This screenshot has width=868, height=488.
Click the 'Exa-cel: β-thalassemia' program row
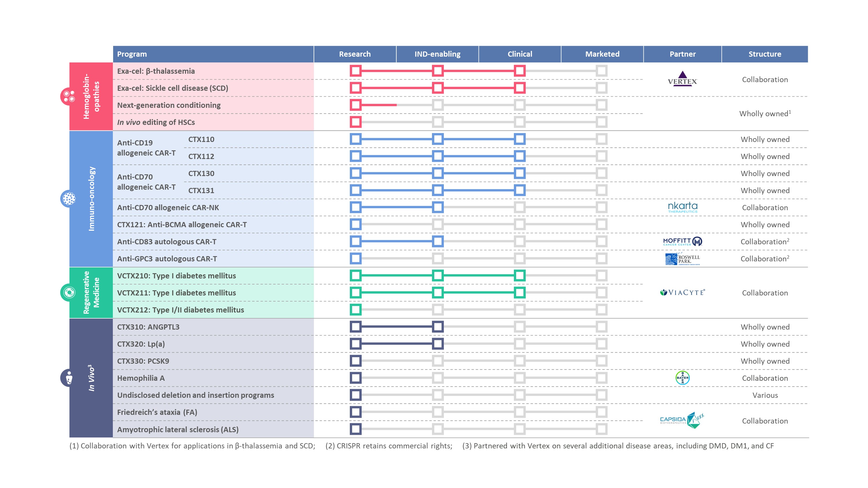pyautogui.click(x=213, y=71)
